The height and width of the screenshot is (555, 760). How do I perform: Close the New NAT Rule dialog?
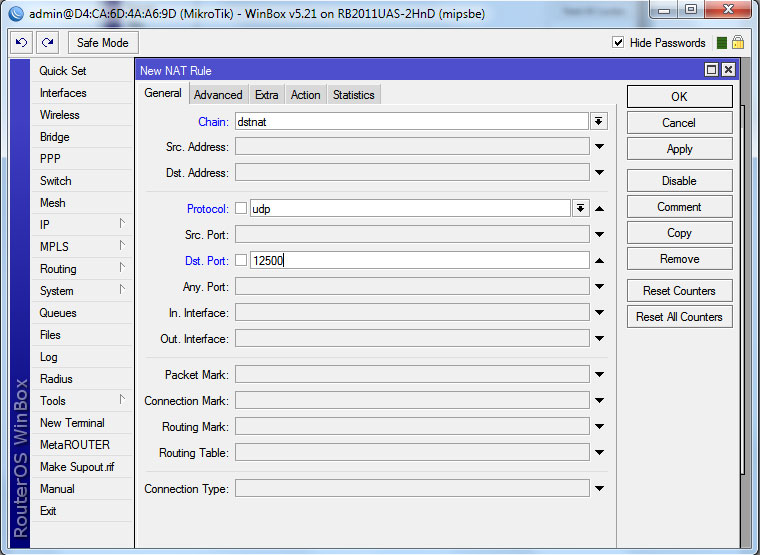tap(727, 70)
